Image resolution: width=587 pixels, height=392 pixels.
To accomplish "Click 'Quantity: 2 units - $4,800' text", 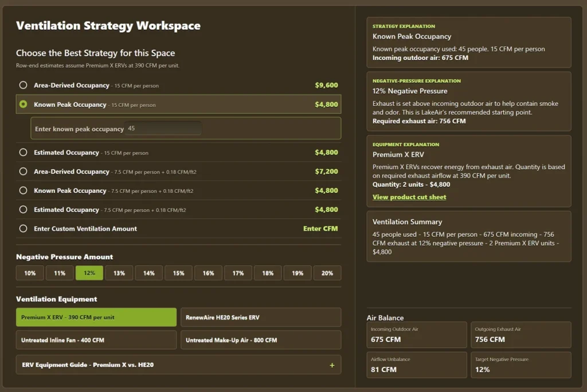I will 411,184.
